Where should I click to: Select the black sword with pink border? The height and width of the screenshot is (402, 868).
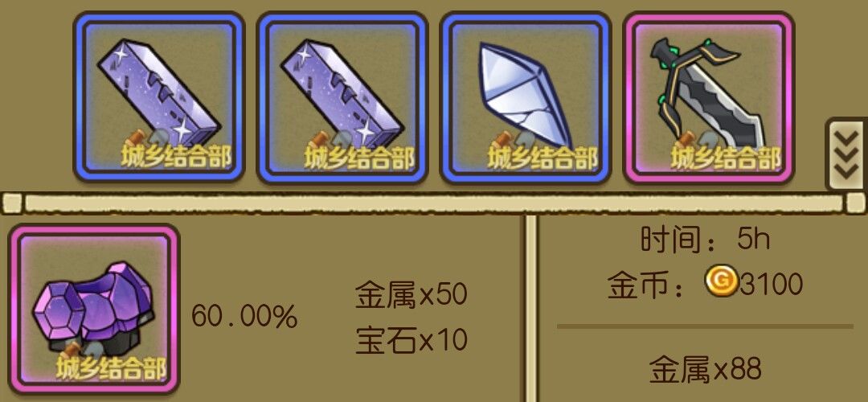[709, 97]
